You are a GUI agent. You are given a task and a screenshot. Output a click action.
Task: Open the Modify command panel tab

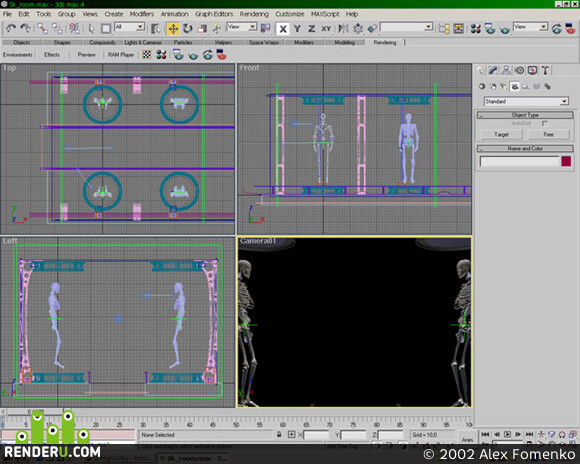[493, 70]
